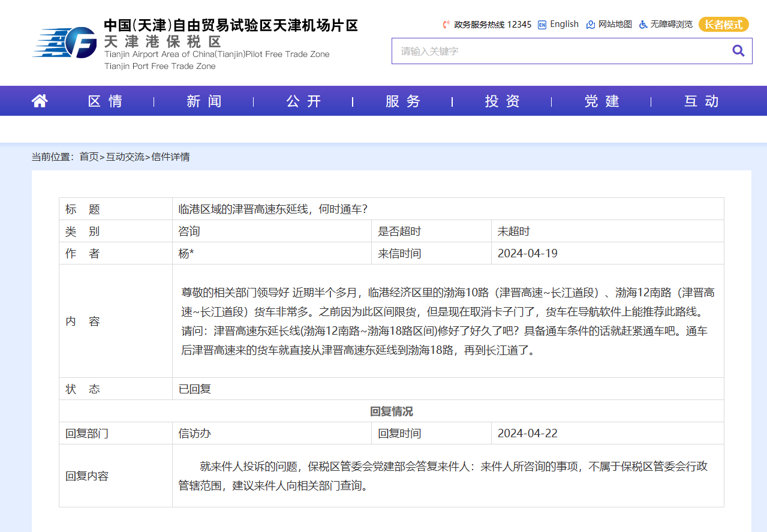Open the 党建 navigation menu
Screen dimensions: 767x532
coord(602,101)
